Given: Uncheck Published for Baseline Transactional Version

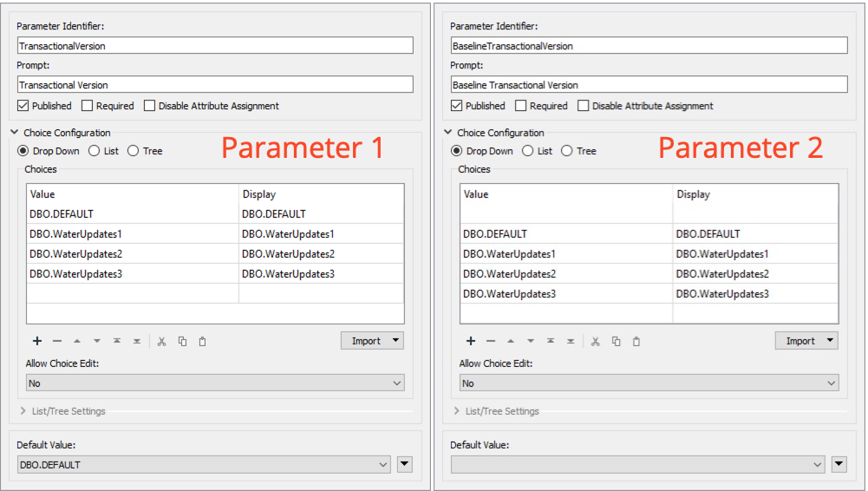Looking at the screenshot, I should [457, 106].
